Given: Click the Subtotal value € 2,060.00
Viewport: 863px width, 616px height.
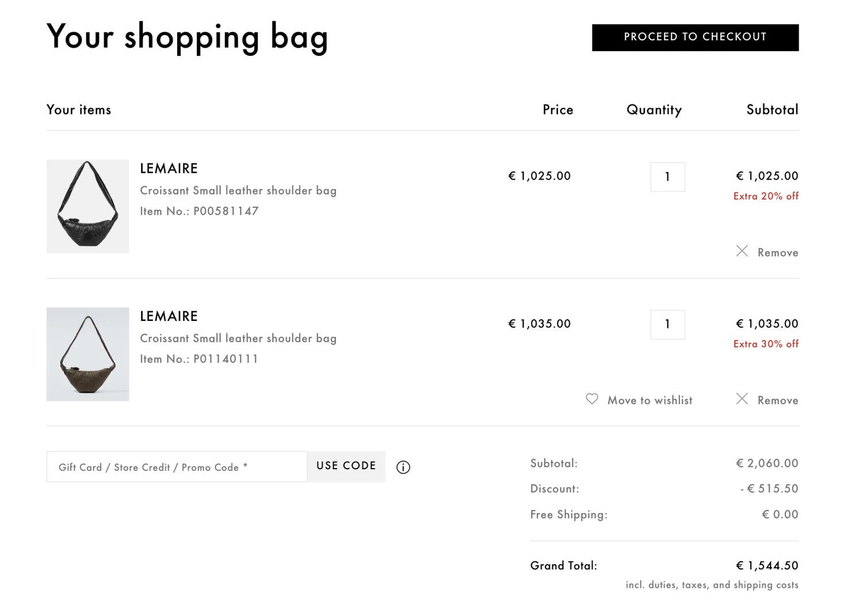Looking at the screenshot, I should (x=767, y=463).
